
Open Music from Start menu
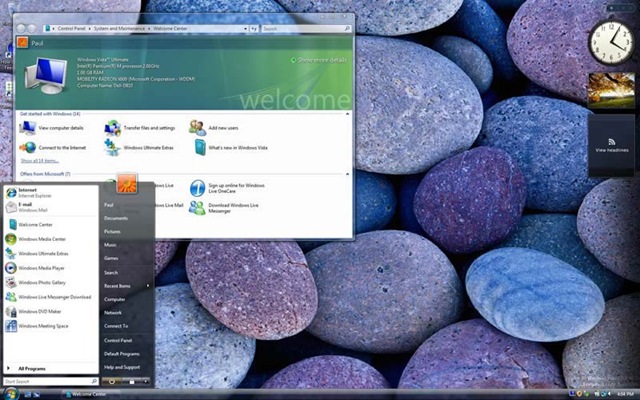coord(110,245)
